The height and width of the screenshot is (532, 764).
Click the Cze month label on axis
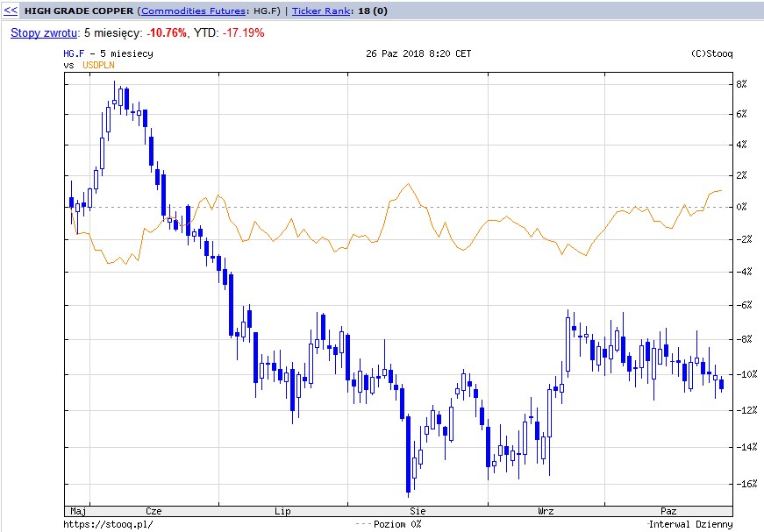pyautogui.click(x=154, y=511)
